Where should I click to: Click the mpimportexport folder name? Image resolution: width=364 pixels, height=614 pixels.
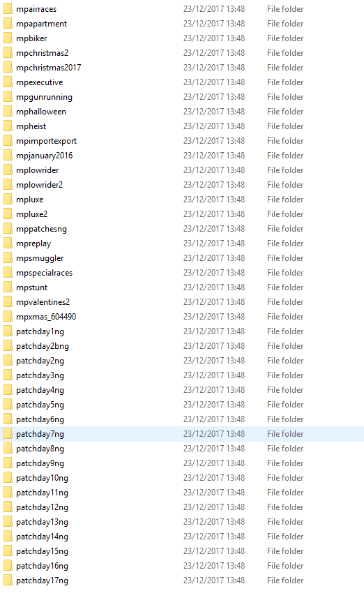pos(46,141)
